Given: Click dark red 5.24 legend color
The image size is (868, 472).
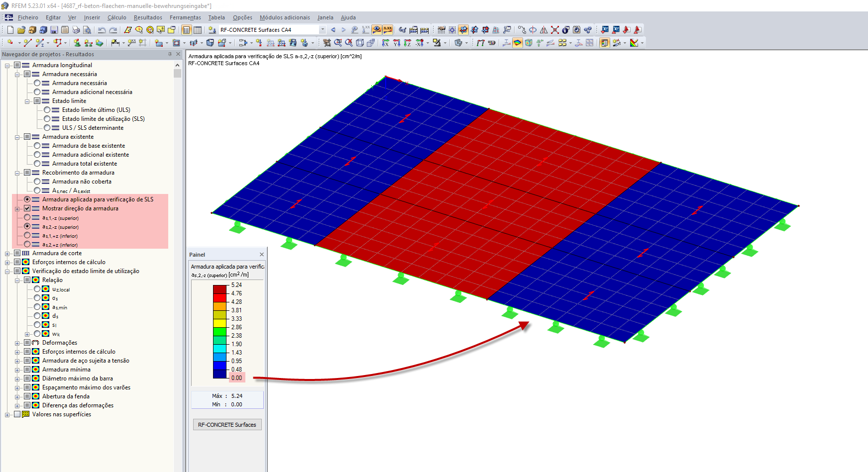Looking at the screenshot, I should 220,289.
